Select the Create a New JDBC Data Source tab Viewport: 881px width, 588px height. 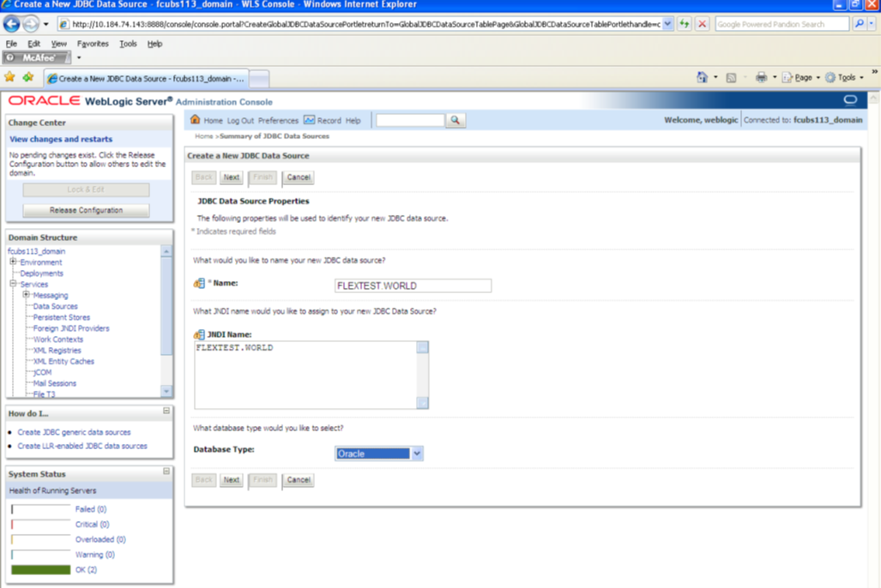point(146,79)
